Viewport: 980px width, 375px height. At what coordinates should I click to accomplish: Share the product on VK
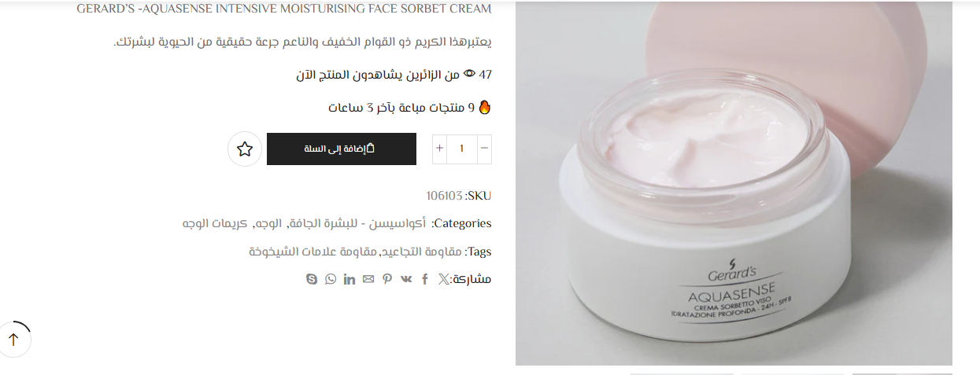(x=406, y=279)
